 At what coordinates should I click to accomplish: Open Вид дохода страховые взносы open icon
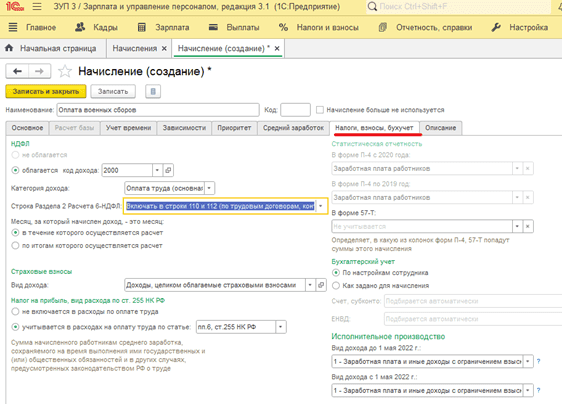[321, 285]
